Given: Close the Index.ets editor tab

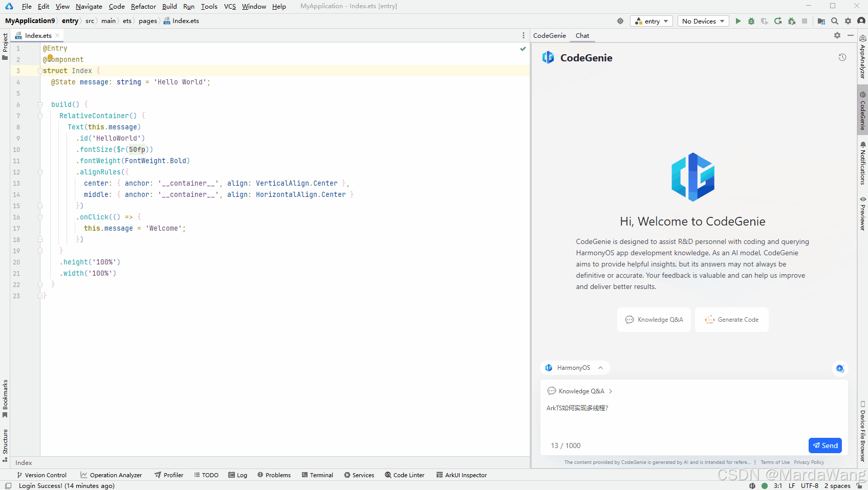Looking at the screenshot, I should pos(57,35).
